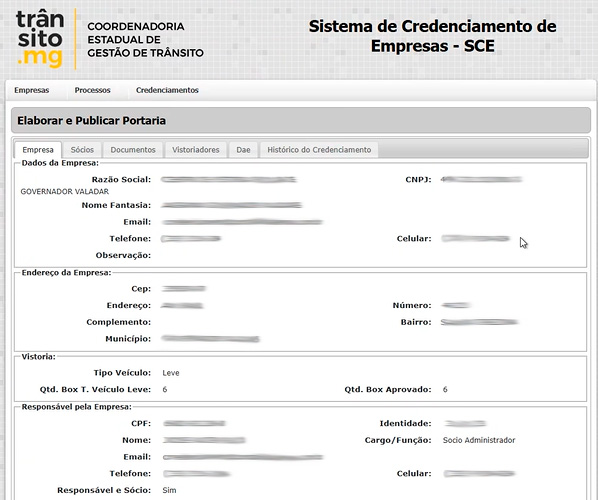Click the Tipo Veículo value Leve
Image resolution: width=598 pixels, height=500 pixels.
pos(171,373)
